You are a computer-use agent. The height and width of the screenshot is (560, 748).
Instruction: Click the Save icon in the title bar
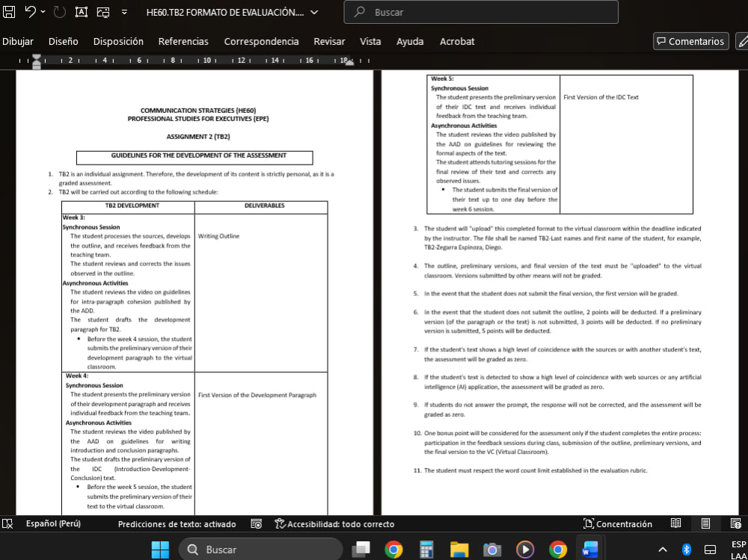(x=9, y=12)
